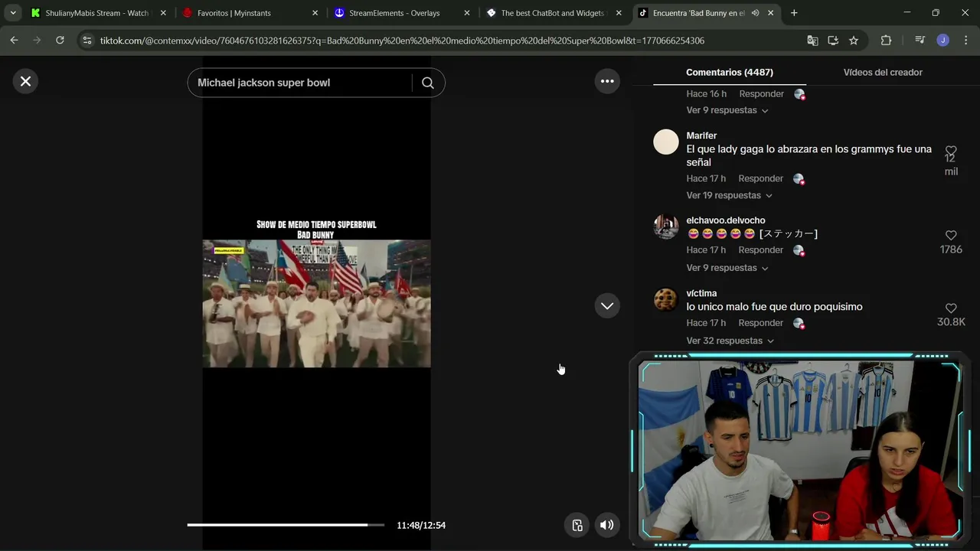Go back in browser history

(x=14, y=40)
